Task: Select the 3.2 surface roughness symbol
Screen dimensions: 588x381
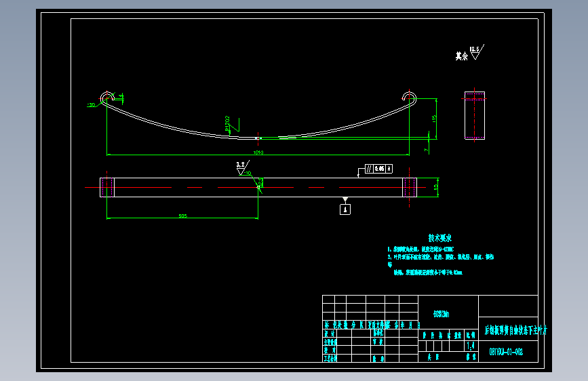Action: click(243, 167)
